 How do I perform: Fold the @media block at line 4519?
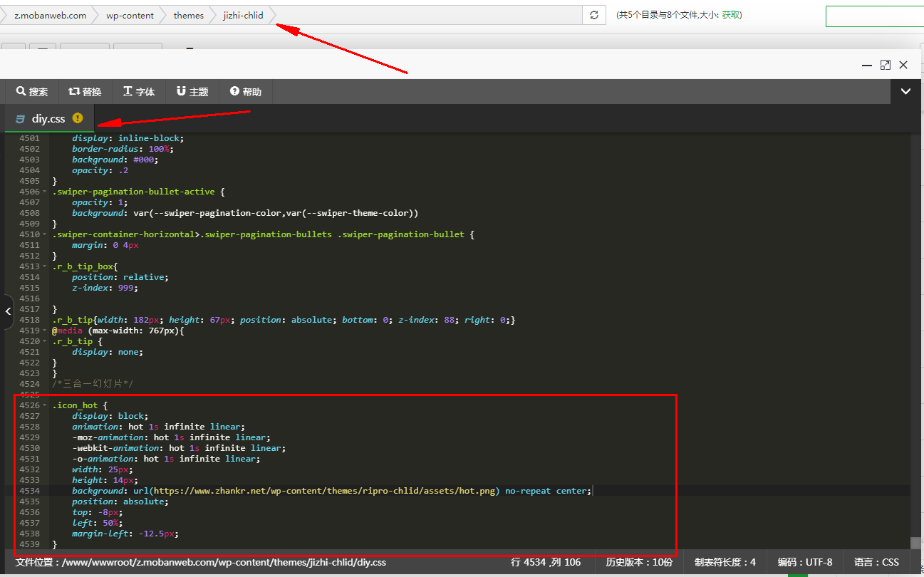(45, 331)
